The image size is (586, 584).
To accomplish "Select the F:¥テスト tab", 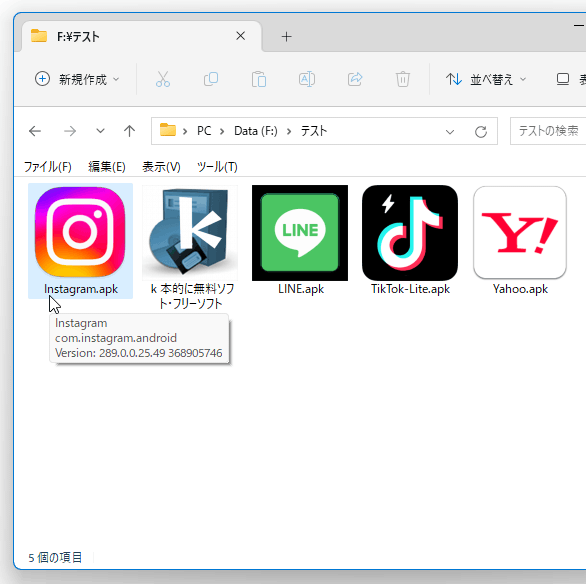I will pos(142,36).
